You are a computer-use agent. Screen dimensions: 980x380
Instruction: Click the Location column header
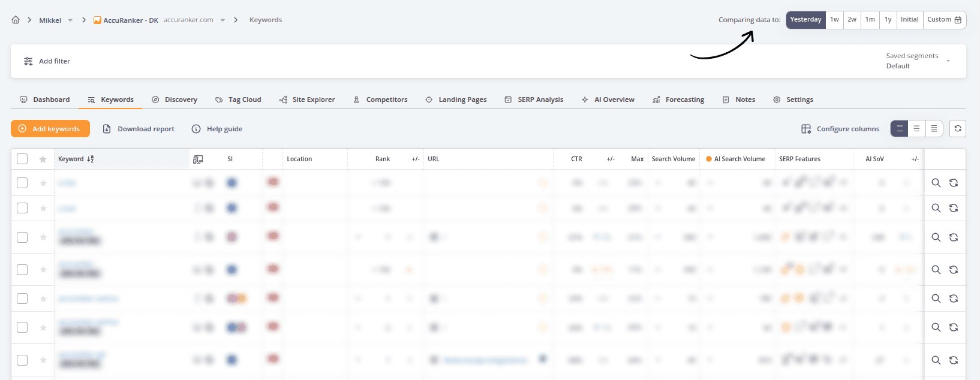click(x=299, y=159)
